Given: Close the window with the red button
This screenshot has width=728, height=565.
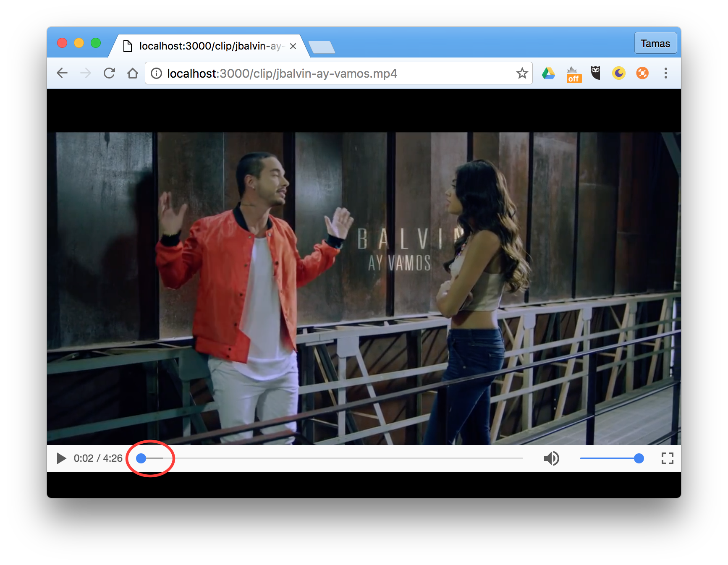Looking at the screenshot, I should coord(62,43).
